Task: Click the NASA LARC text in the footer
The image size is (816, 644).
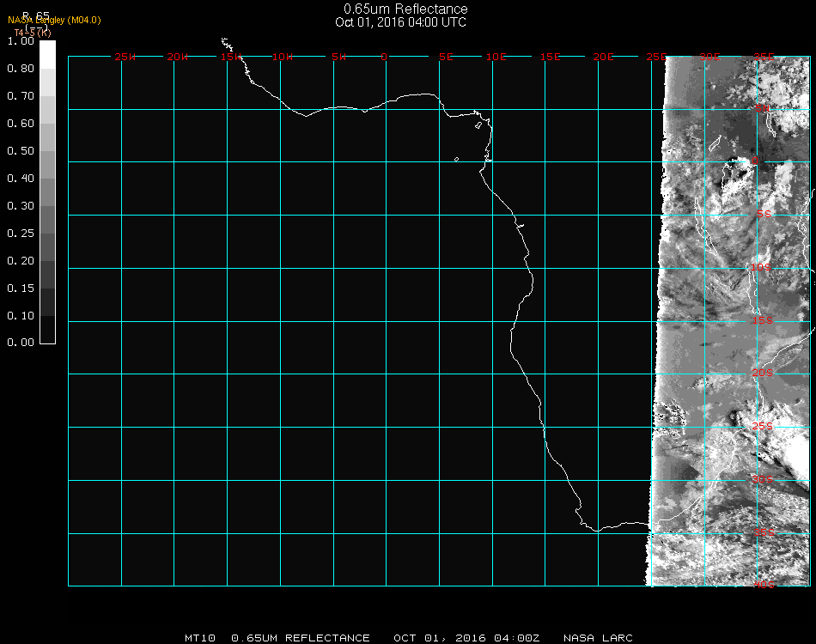Action: coord(598,638)
